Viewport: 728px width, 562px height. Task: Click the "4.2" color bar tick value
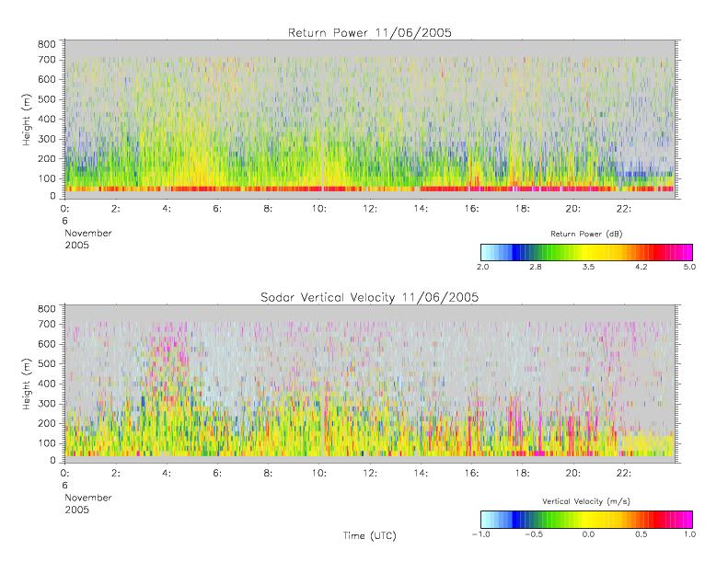click(641, 267)
